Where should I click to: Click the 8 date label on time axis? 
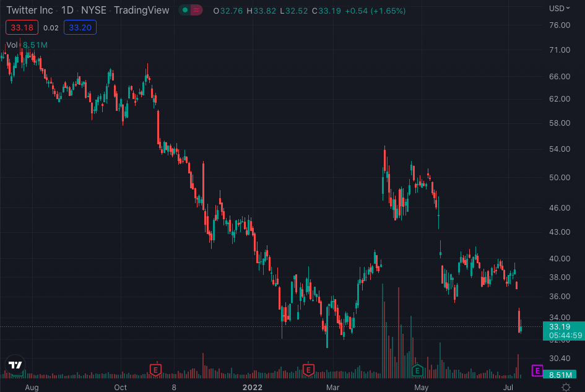[x=174, y=387]
